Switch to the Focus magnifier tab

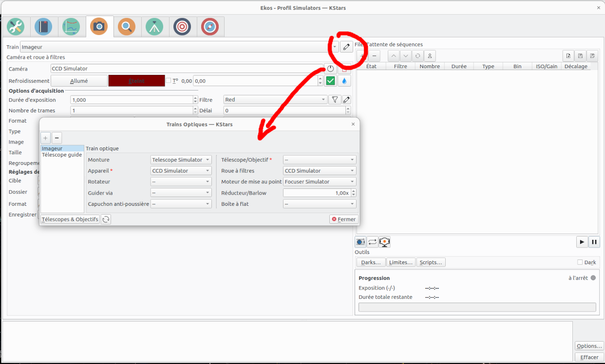pyautogui.click(x=127, y=27)
